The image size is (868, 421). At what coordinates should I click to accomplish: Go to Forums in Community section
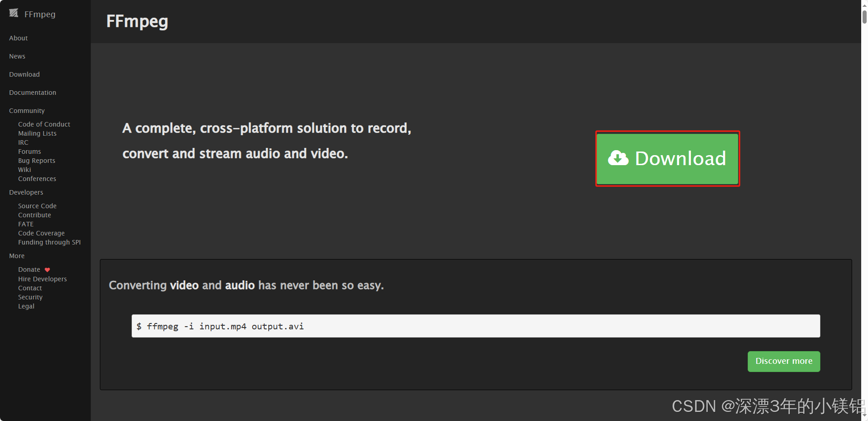click(x=30, y=152)
